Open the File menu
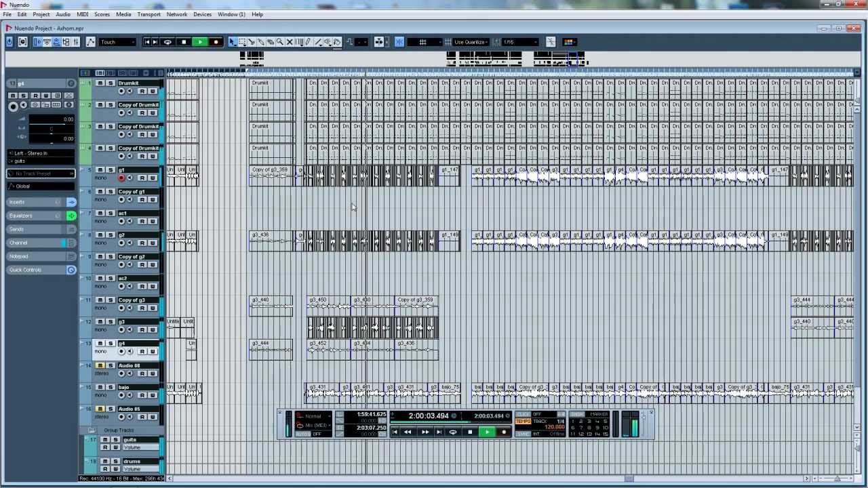 (x=7, y=14)
